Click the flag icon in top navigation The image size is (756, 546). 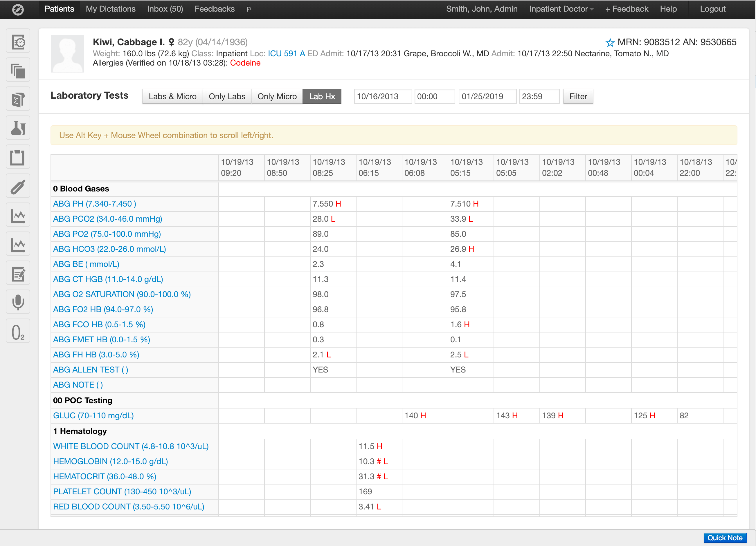coord(249,9)
